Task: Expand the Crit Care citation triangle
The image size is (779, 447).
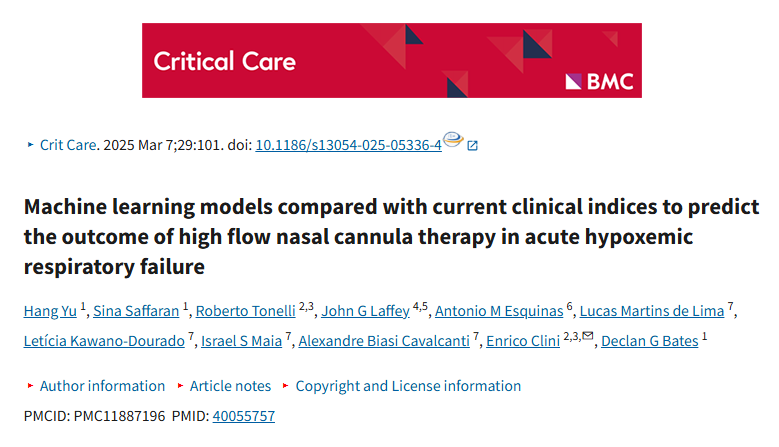Action: pyautogui.click(x=30, y=145)
